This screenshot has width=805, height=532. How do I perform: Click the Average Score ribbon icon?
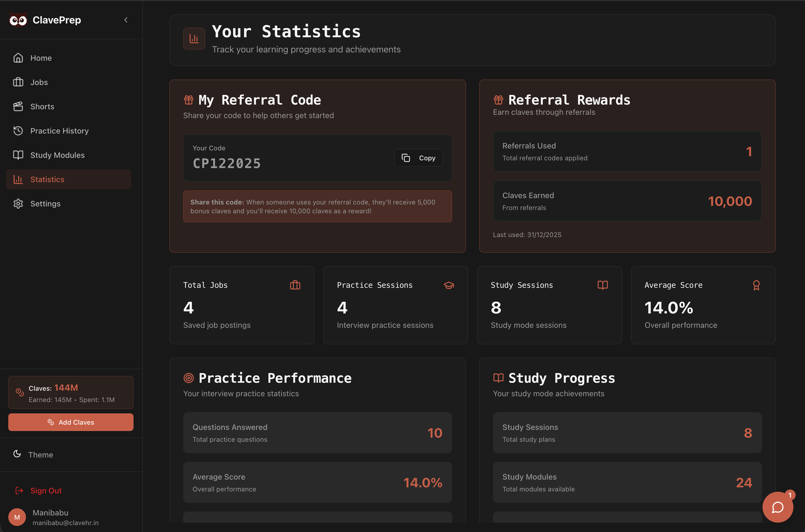pos(756,285)
